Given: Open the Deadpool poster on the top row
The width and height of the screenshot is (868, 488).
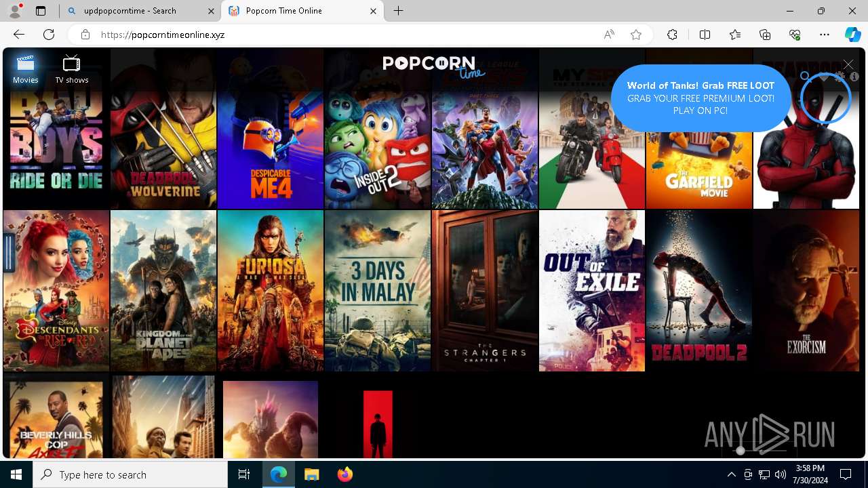Looking at the screenshot, I should (806, 163).
